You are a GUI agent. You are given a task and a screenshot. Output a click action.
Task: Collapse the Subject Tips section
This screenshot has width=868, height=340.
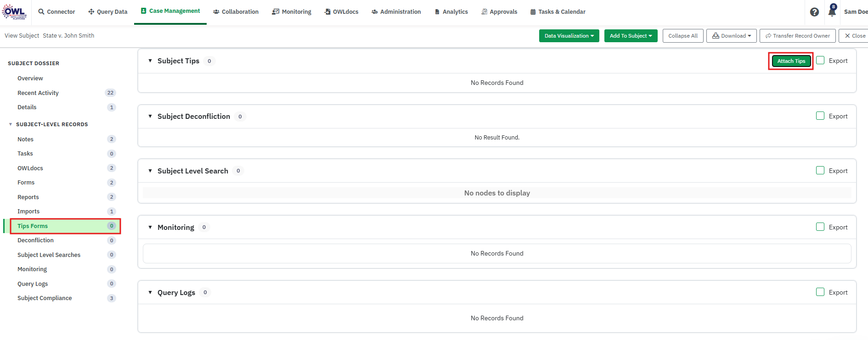click(x=150, y=61)
